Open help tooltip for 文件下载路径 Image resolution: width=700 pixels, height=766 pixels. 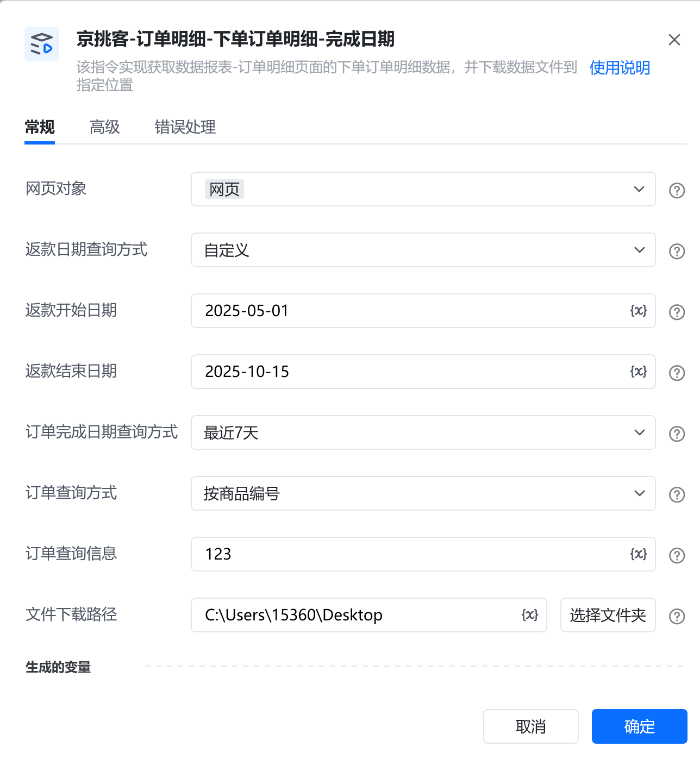[677, 616]
